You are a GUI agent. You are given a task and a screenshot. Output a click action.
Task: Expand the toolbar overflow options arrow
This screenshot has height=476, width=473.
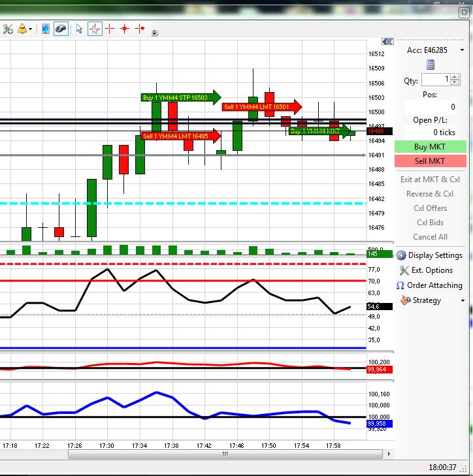click(154, 33)
